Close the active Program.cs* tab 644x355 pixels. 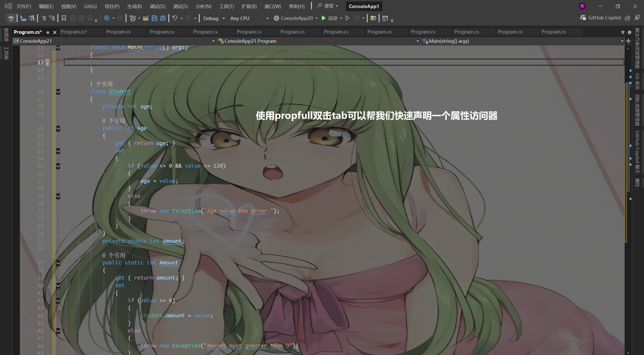coord(55,32)
